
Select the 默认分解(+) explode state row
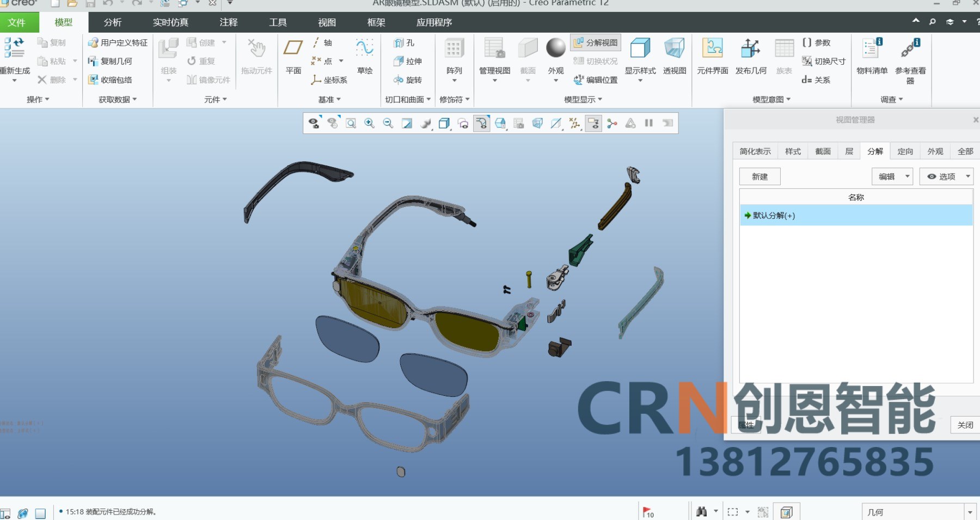pos(856,215)
